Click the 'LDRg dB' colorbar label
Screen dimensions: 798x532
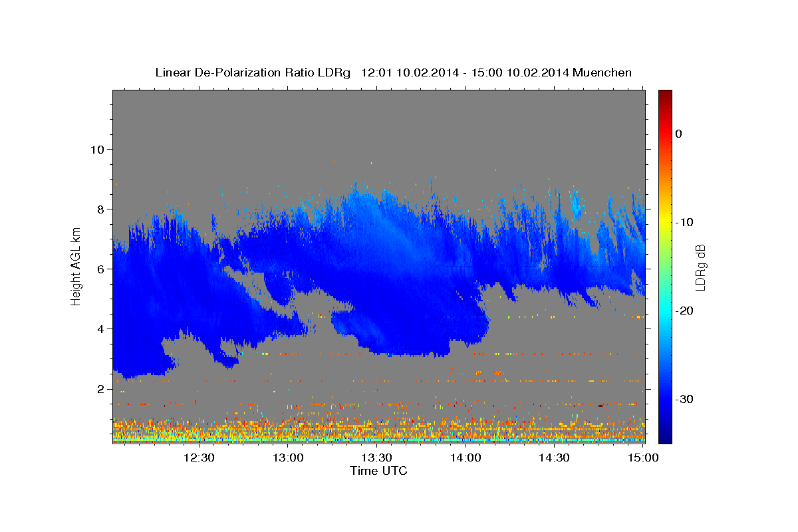[700, 267]
